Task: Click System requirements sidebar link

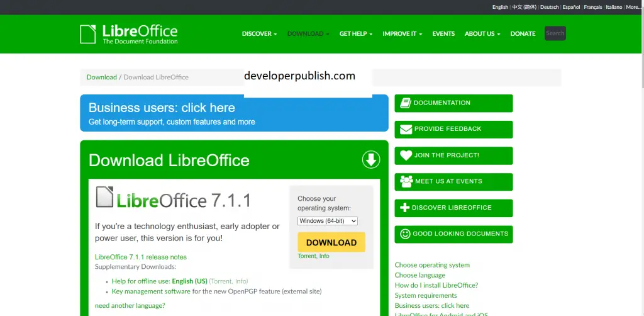Action: 426,295
